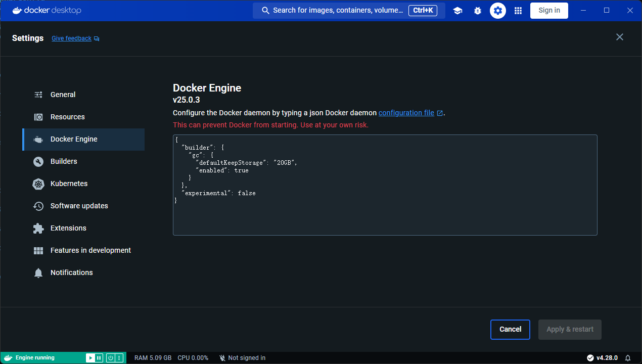The height and width of the screenshot is (364, 642).
Task: Click the version check mark icon
Action: tap(590, 358)
